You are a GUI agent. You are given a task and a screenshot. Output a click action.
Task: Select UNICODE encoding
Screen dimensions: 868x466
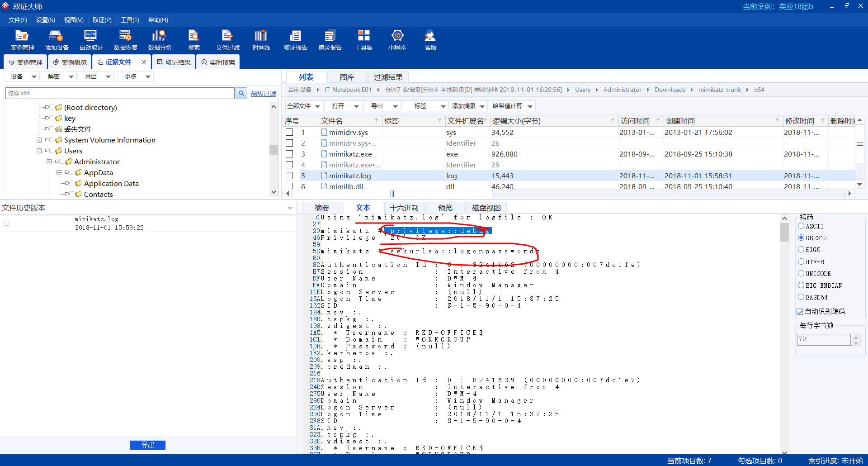[801, 273]
